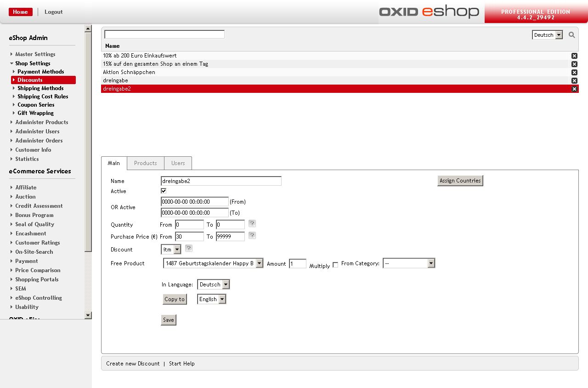The width and height of the screenshot is (588, 388).
Task: Expand Administer Products in sidebar
Action: click(x=41, y=122)
